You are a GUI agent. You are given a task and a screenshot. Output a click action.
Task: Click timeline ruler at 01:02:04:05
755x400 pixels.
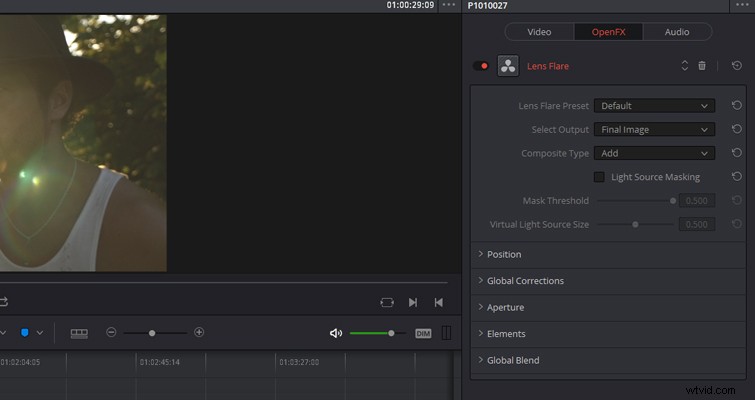[20, 362]
